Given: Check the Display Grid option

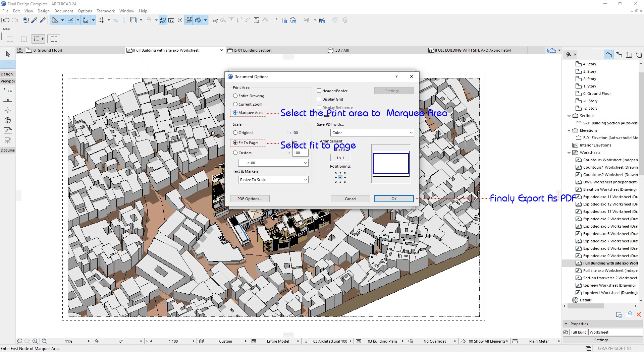Looking at the screenshot, I should 319,99.
